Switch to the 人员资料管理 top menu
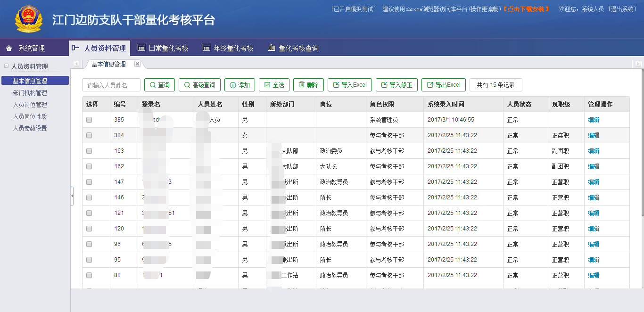Image resolution: width=644 pixels, height=312 pixels. (x=99, y=48)
